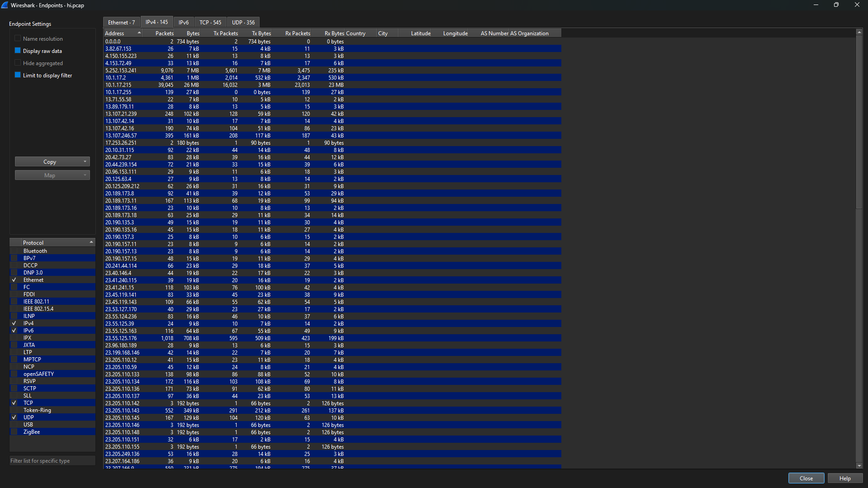Select the 4.150.155.223 address row

(332, 56)
